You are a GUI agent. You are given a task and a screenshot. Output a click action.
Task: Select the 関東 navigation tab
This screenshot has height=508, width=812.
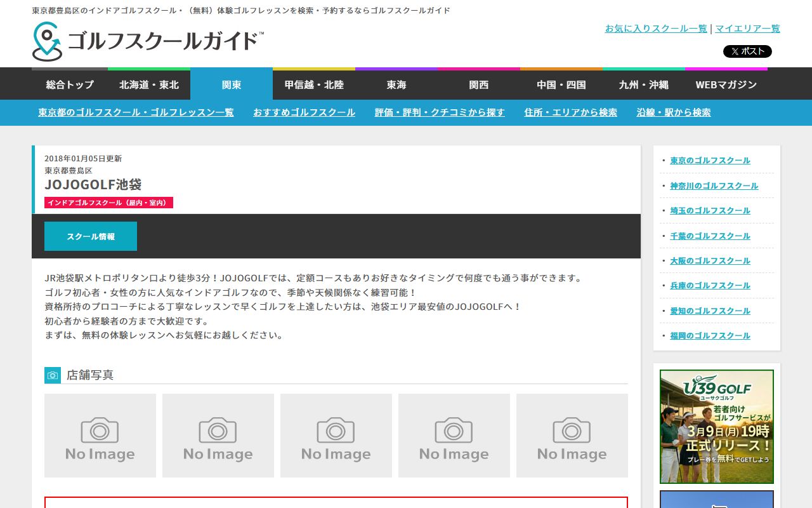(232, 84)
